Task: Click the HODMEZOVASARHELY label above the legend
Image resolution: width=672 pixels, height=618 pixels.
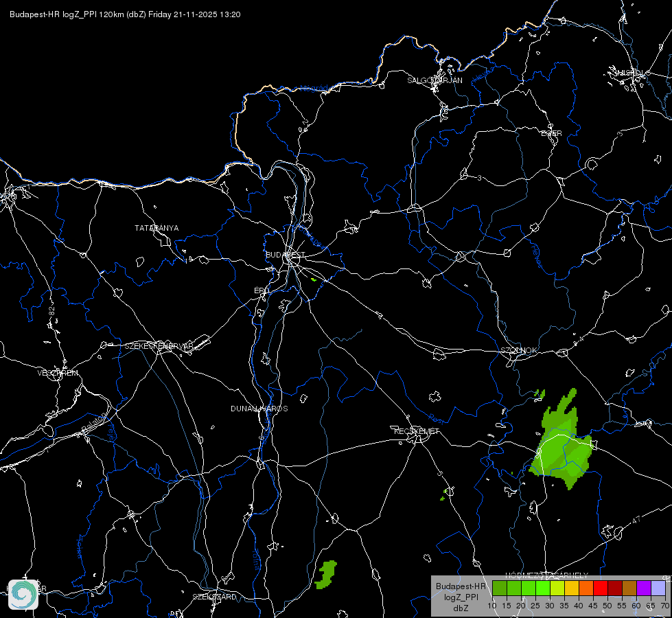Action: (546, 575)
